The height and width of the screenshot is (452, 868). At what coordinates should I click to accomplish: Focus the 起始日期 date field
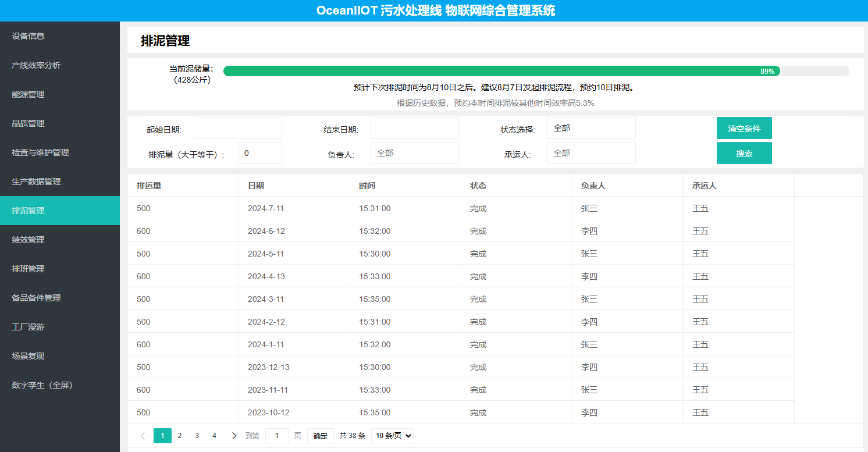click(x=238, y=128)
